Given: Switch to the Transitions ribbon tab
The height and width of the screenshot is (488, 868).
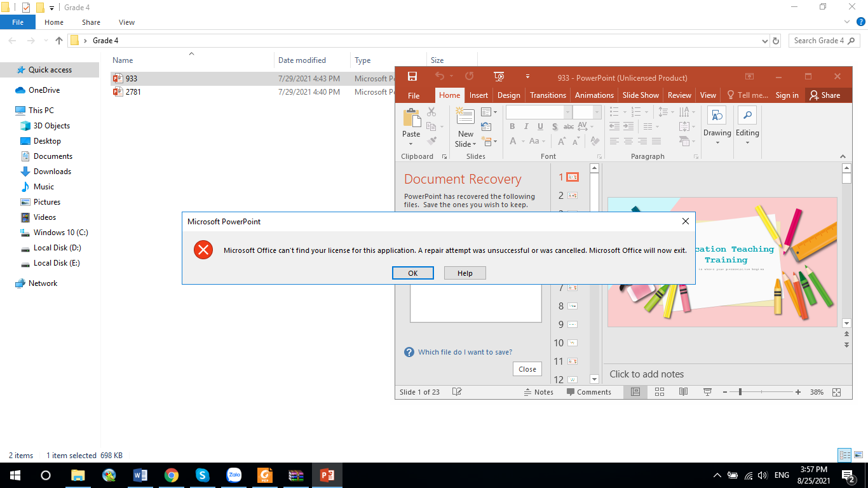Looking at the screenshot, I should coord(548,95).
